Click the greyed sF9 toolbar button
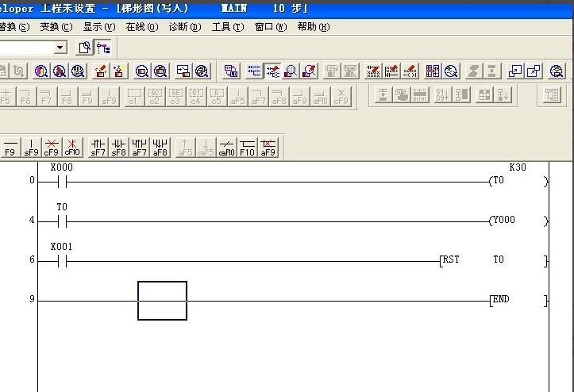 point(109,97)
